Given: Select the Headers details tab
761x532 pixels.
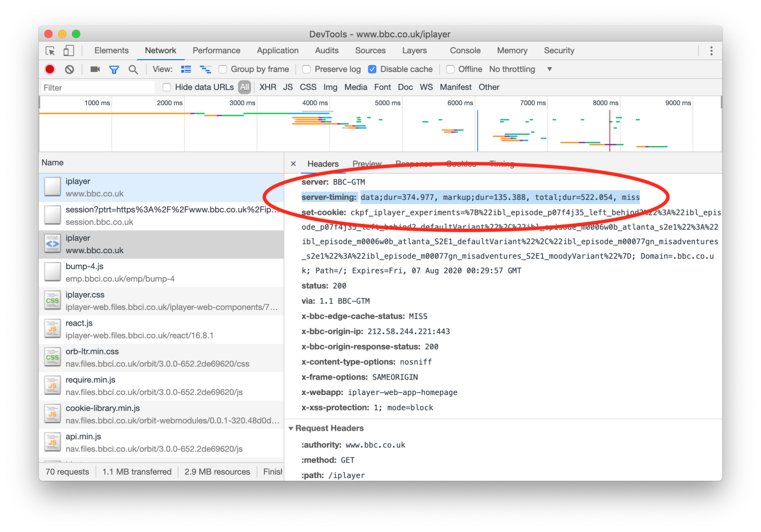Looking at the screenshot, I should 323,164.
